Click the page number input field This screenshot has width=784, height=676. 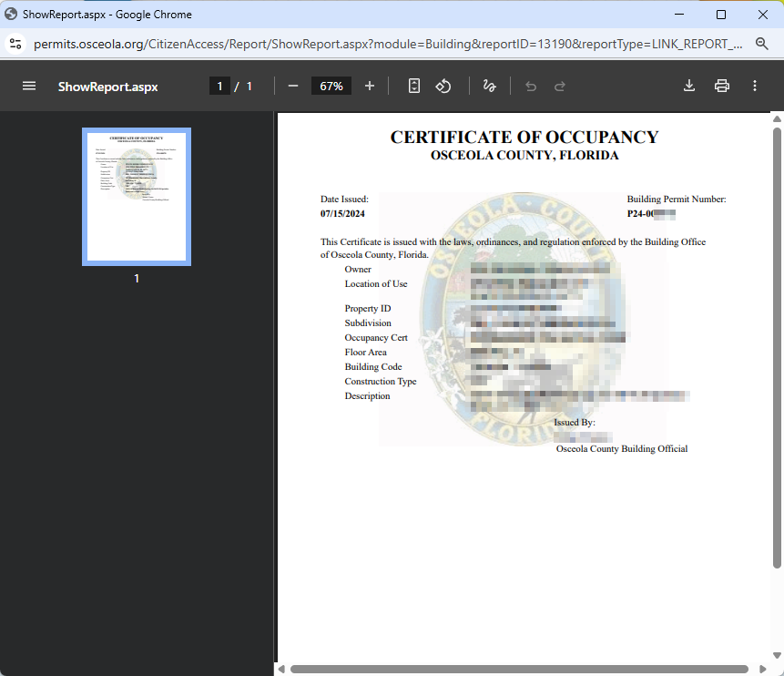[x=219, y=85]
